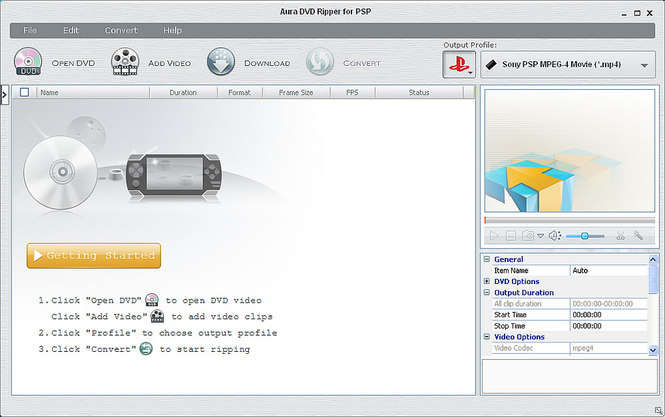Click the Convert circular arrows icon
Viewport: 665px width, 417px height.
pyautogui.click(x=320, y=62)
